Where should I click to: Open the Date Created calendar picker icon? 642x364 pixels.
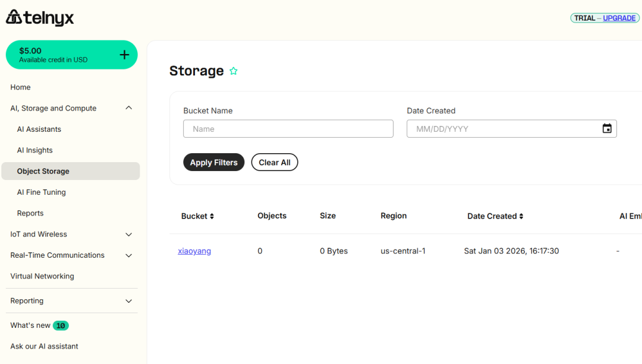pos(607,129)
